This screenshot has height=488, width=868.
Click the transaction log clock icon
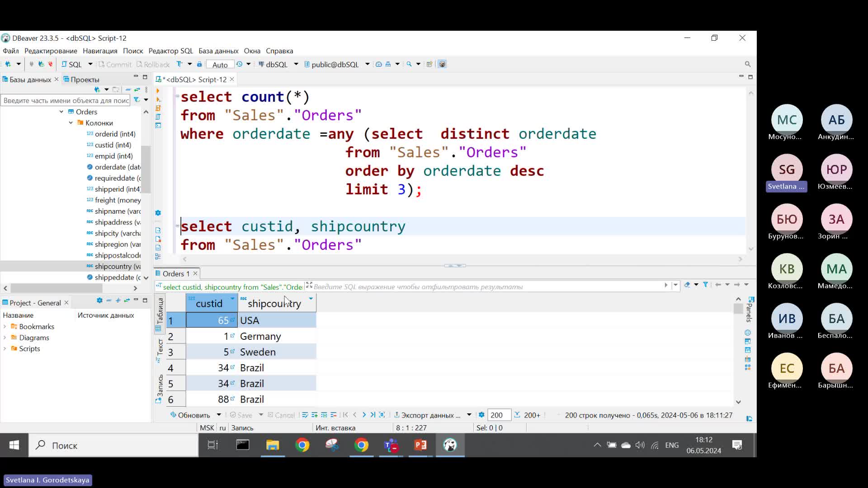(x=240, y=64)
